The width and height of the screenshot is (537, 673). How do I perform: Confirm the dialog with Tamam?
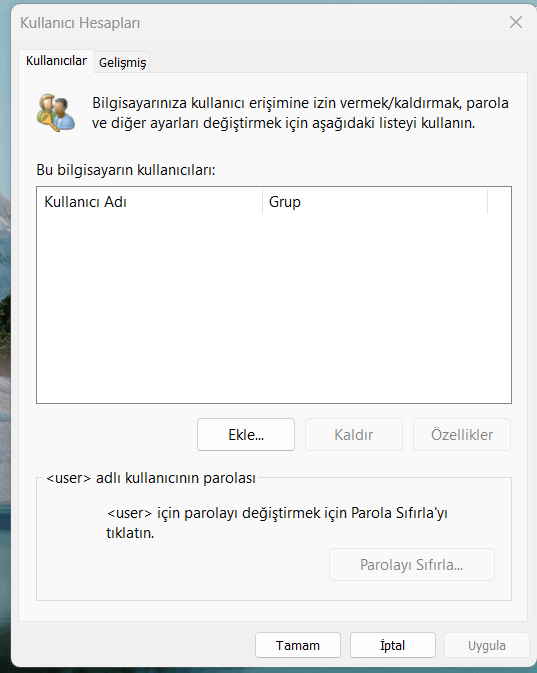click(298, 645)
